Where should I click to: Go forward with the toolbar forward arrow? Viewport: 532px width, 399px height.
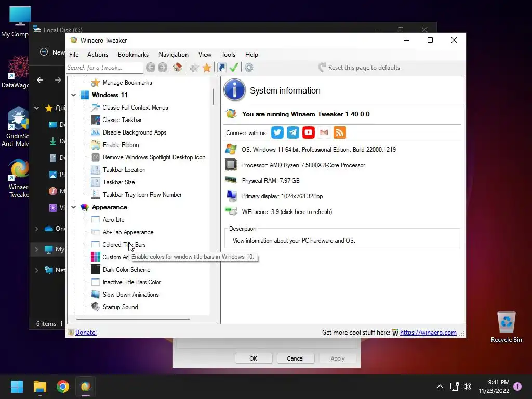[163, 68]
